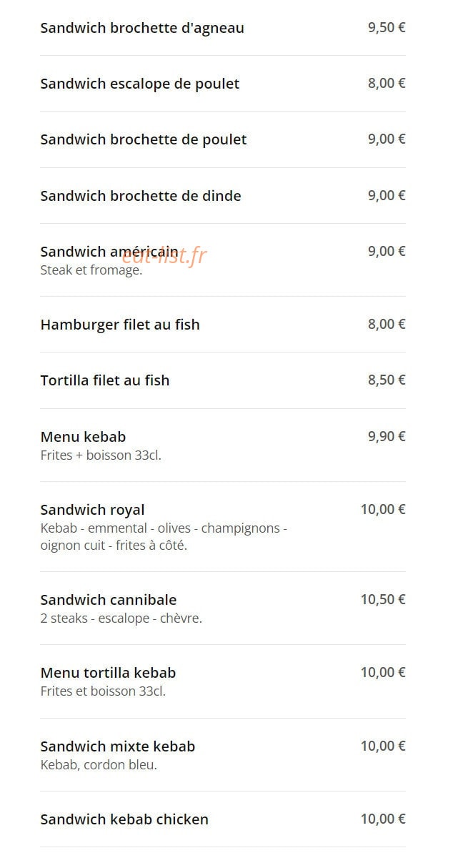Viewport: 463px width, 868px height.
Task: Open Sandwich escalope de poulet entry
Action: pyautogui.click(x=222, y=84)
